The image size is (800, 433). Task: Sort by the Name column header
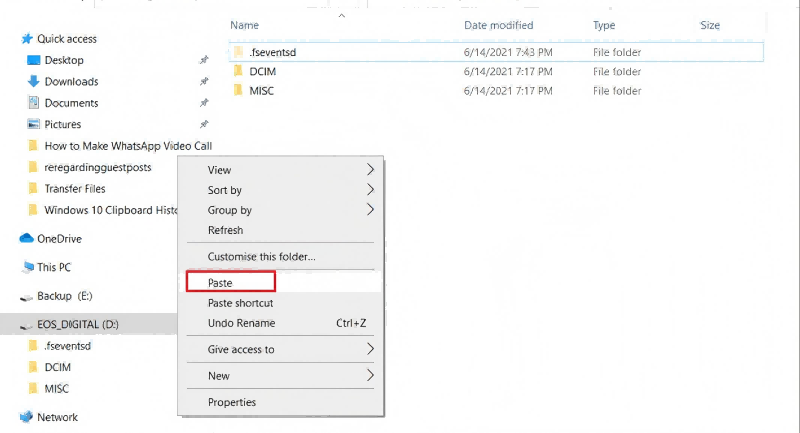(x=244, y=25)
